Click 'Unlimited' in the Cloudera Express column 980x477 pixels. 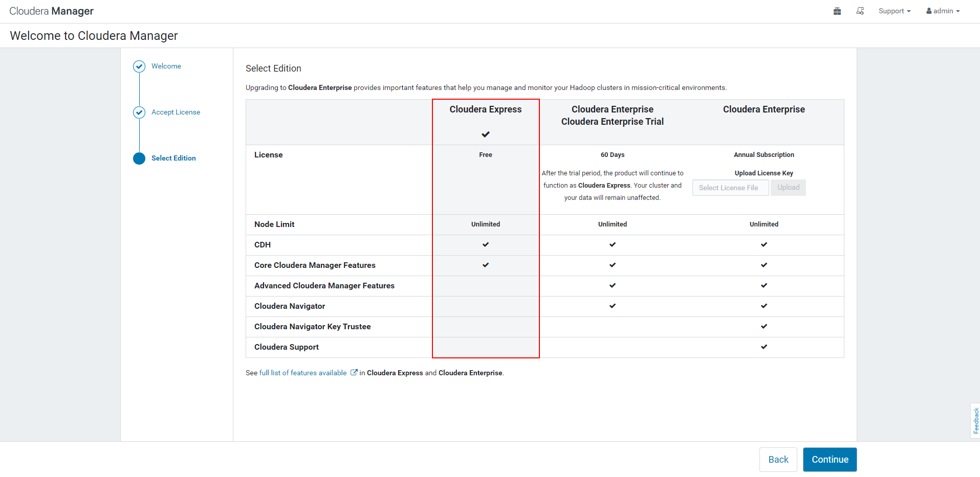pos(486,224)
